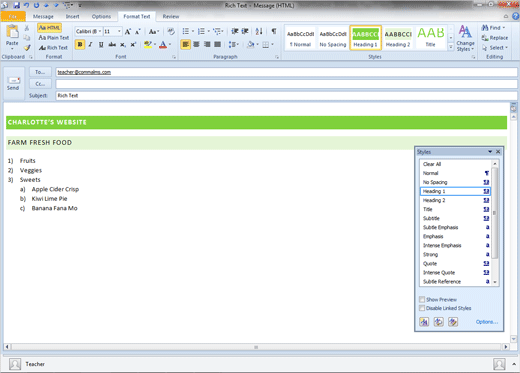Switch to the Options tab
Image resolution: width=520 pixels, height=373 pixels.
tap(101, 16)
